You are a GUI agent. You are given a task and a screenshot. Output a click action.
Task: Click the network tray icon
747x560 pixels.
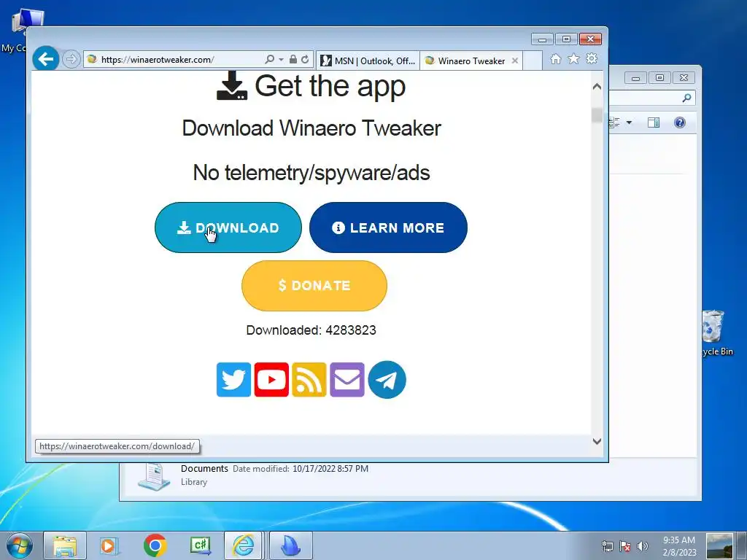(x=608, y=546)
